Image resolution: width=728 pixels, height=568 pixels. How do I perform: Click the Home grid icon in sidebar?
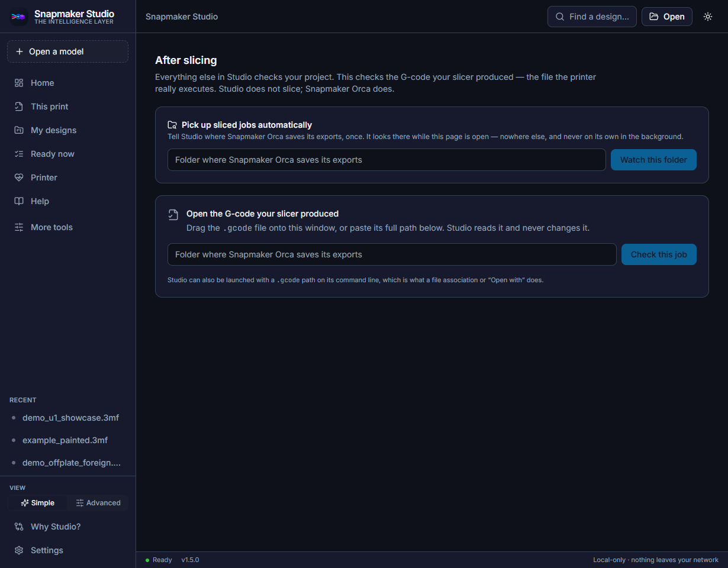pos(19,83)
